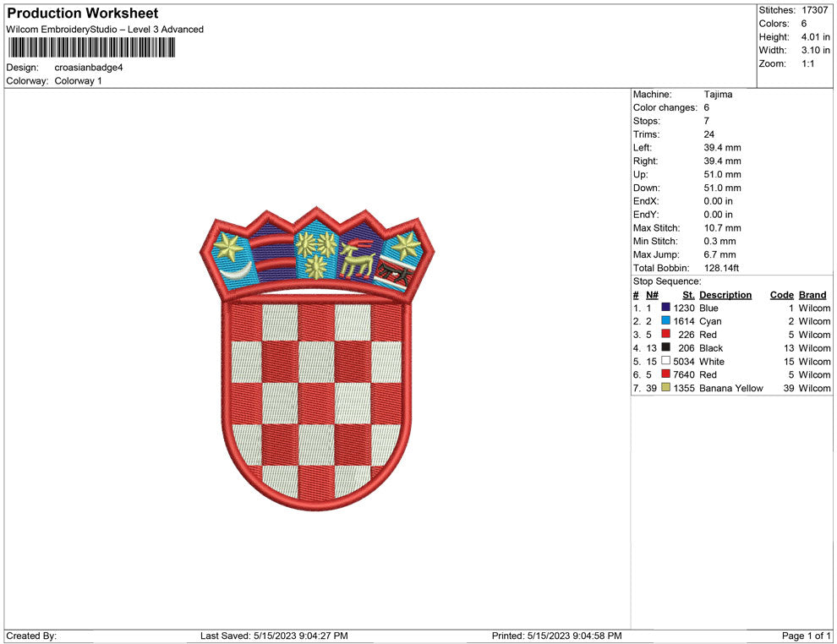Click the Banana Yellow color swatch

666,388
